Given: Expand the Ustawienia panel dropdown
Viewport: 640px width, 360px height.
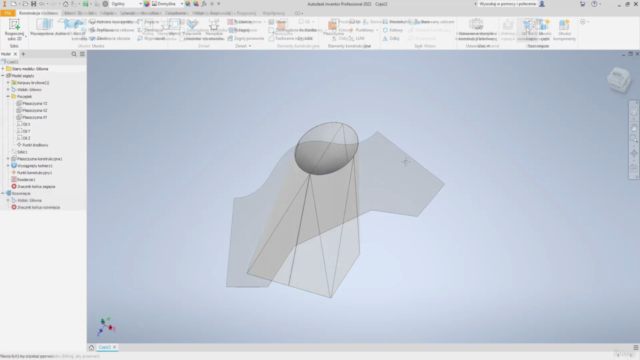Looking at the screenshot, I should tap(488, 46).
